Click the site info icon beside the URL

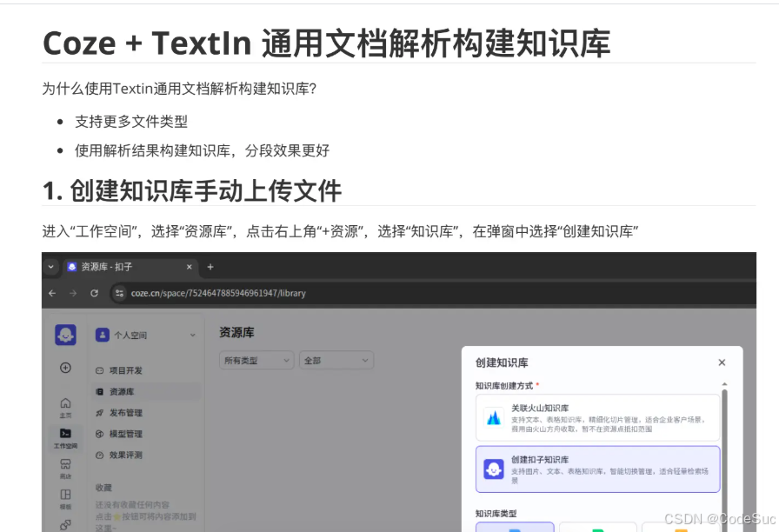tap(119, 293)
